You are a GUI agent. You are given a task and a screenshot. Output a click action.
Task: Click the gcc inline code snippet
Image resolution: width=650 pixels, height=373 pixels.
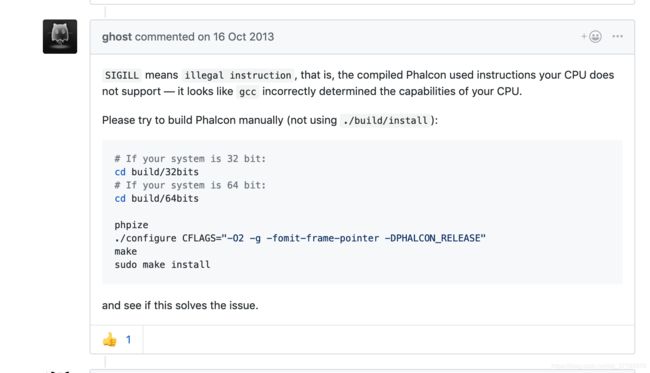pos(247,92)
